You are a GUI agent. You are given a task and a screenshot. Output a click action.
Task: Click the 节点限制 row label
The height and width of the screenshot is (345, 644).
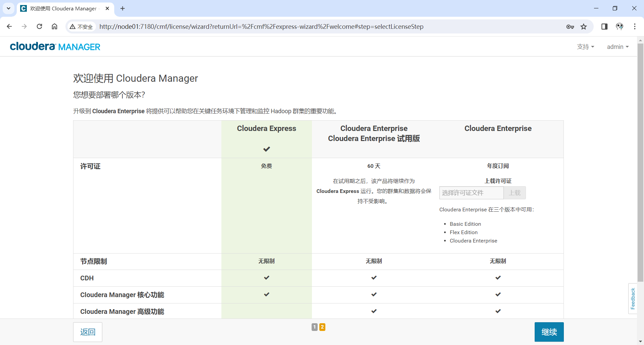[94, 262]
